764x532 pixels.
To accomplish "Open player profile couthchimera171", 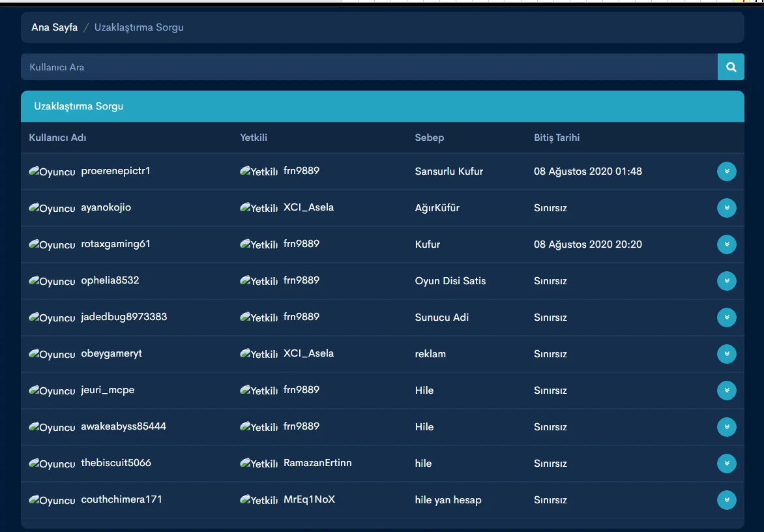I will coord(121,499).
